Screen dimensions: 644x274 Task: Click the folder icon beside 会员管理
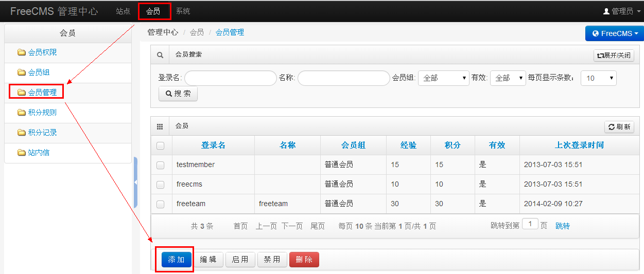point(21,93)
